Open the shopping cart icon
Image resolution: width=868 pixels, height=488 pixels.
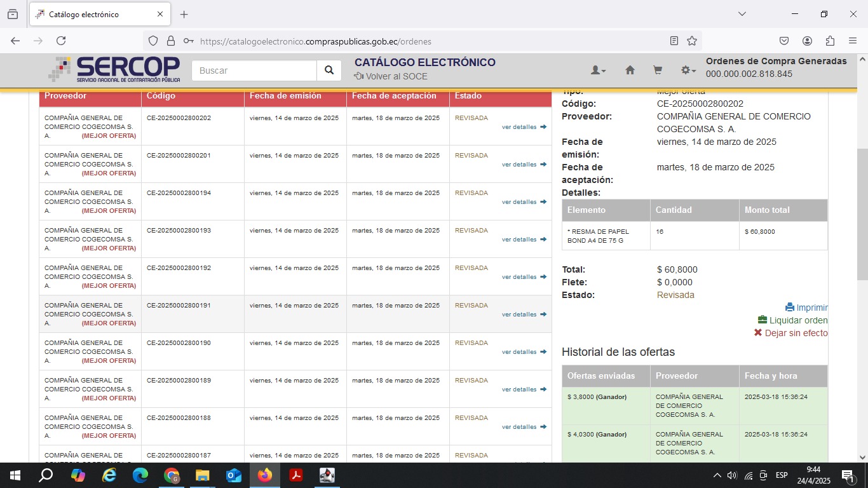(658, 71)
